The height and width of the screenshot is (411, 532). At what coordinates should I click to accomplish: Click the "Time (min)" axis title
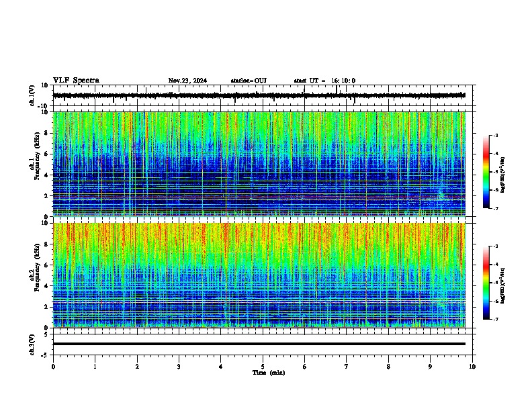click(269, 373)
